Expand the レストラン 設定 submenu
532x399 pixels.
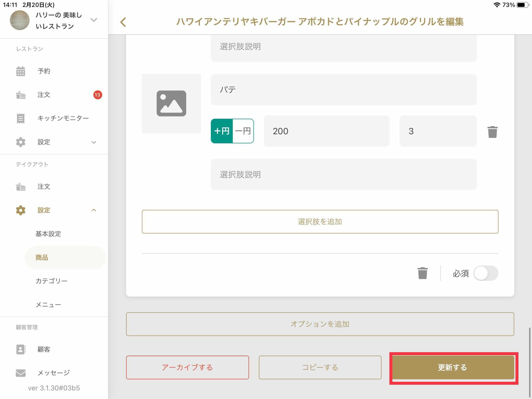(94, 142)
